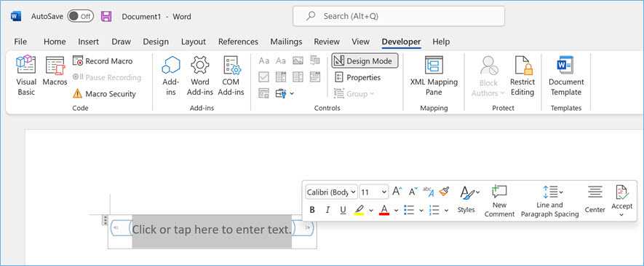
Task: Insert a Date Picker content control
Action: coord(315,77)
